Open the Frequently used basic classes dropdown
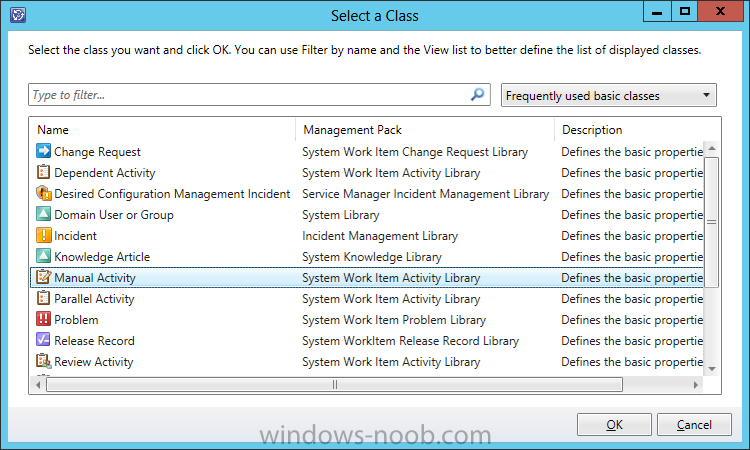The image size is (750, 450). click(608, 95)
